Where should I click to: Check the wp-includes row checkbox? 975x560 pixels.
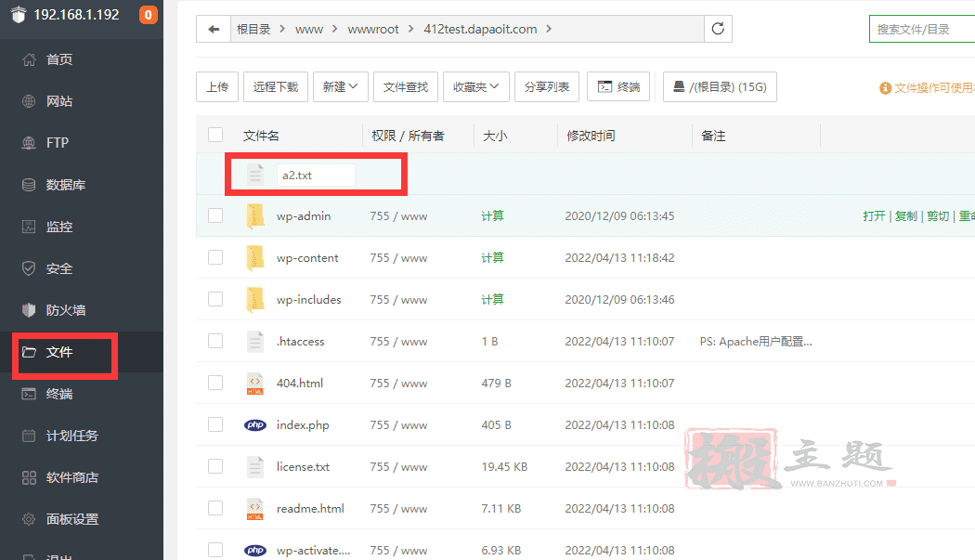[215, 299]
